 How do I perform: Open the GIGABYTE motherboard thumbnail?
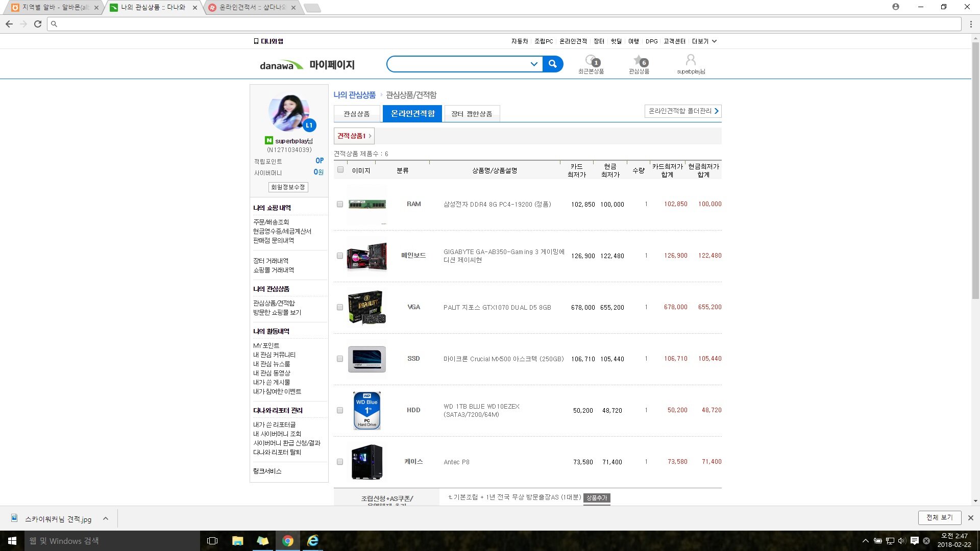pos(367,256)
